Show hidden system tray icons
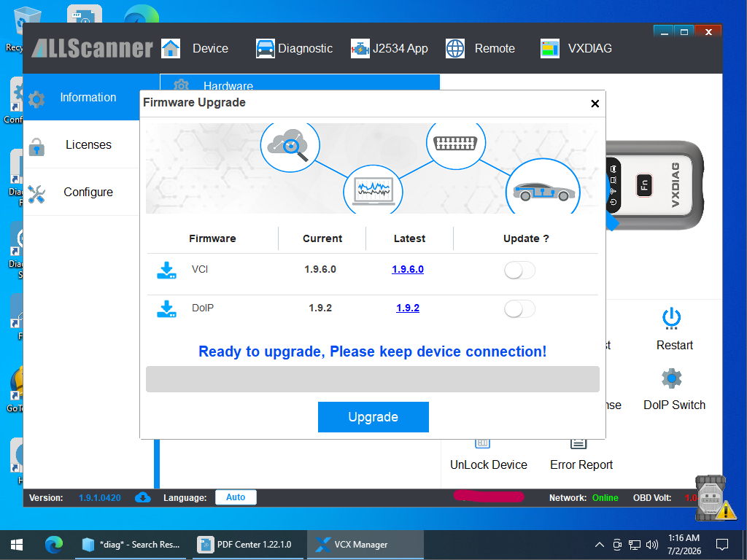Viewport: 747px width, 560px height. click(600, 545)
